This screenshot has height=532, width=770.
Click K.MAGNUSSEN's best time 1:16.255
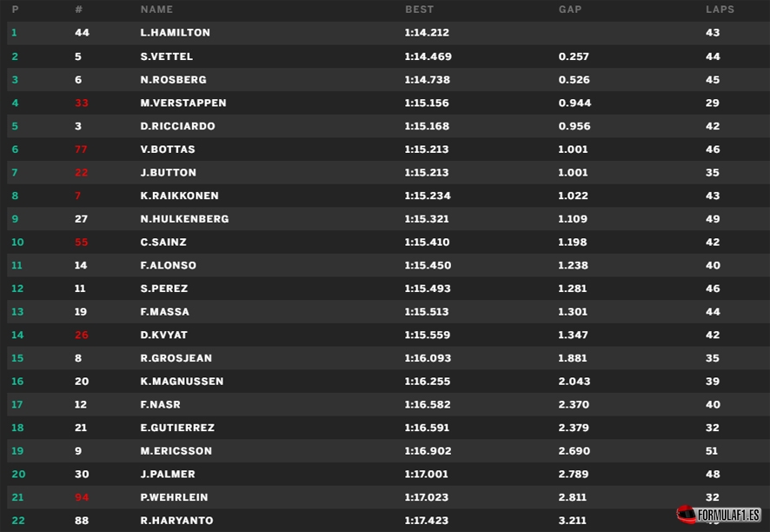click(x=428, y=382)
